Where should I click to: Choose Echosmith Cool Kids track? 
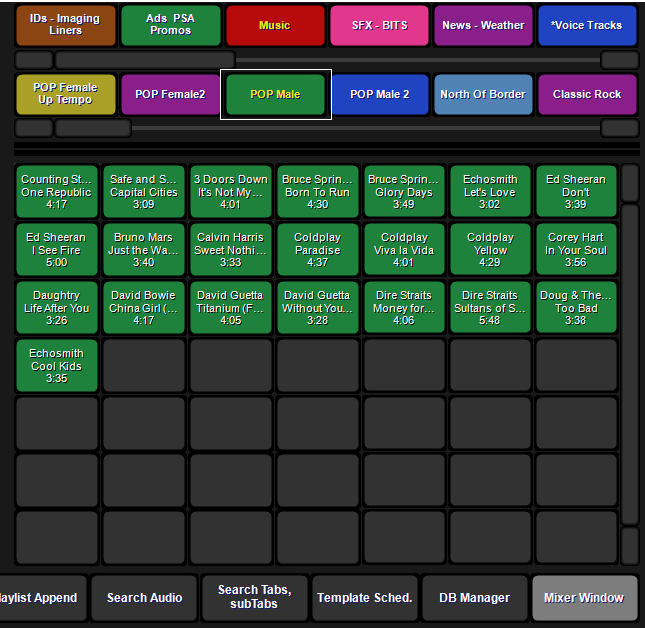tap(57, 366)
